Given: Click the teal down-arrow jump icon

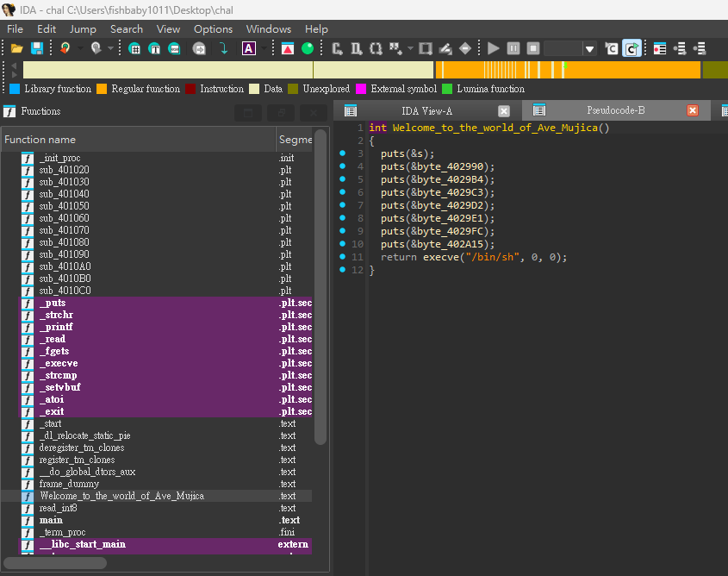Looking at the screenshot, I should pyautogui.click(x=223, y=48).
